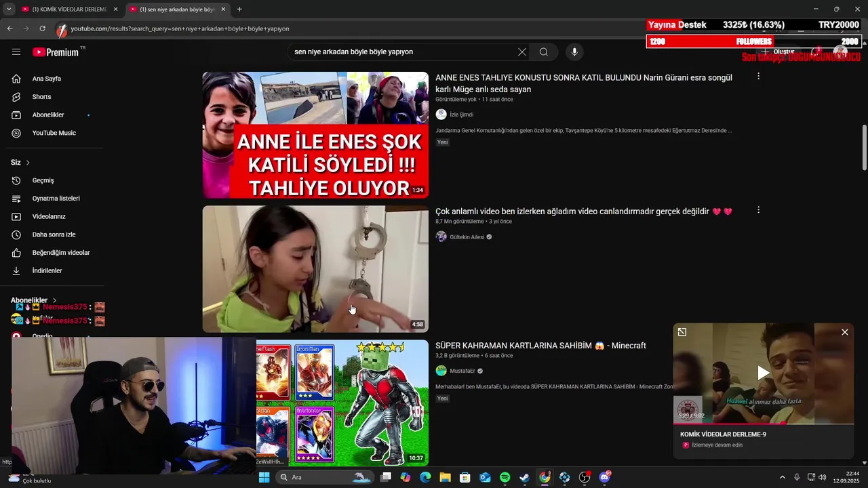Viewport: 868px width, 488px height.
Task: Open options menu for ANNE ENES TAHLİYE video
Action: click(758, 77)
